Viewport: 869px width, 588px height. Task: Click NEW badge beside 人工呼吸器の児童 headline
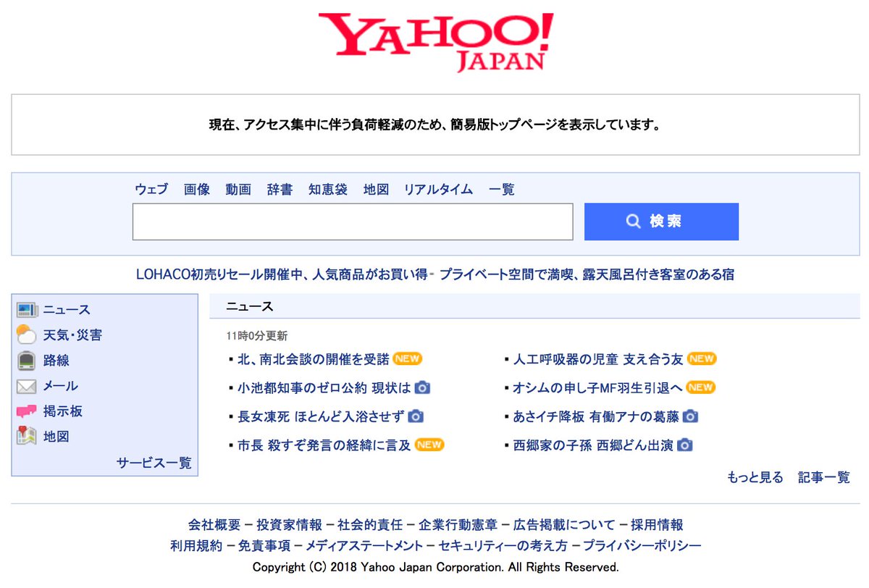tap(702, 358)
